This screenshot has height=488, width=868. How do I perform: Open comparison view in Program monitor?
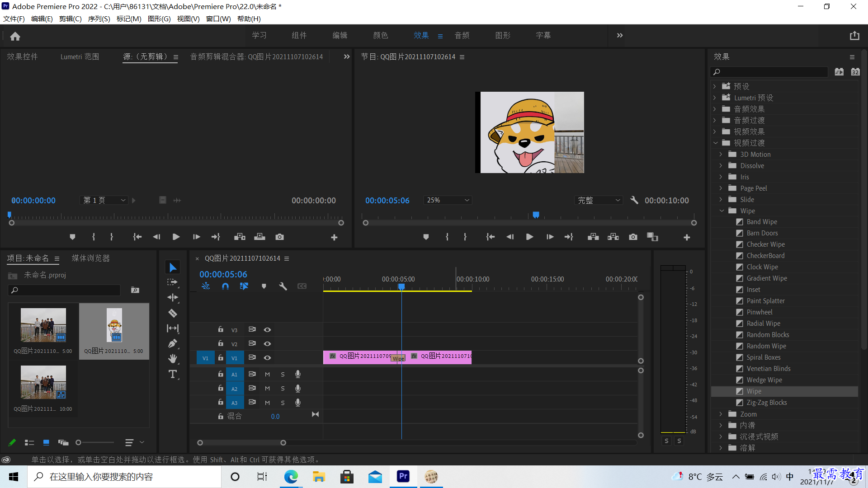[652, 237]
